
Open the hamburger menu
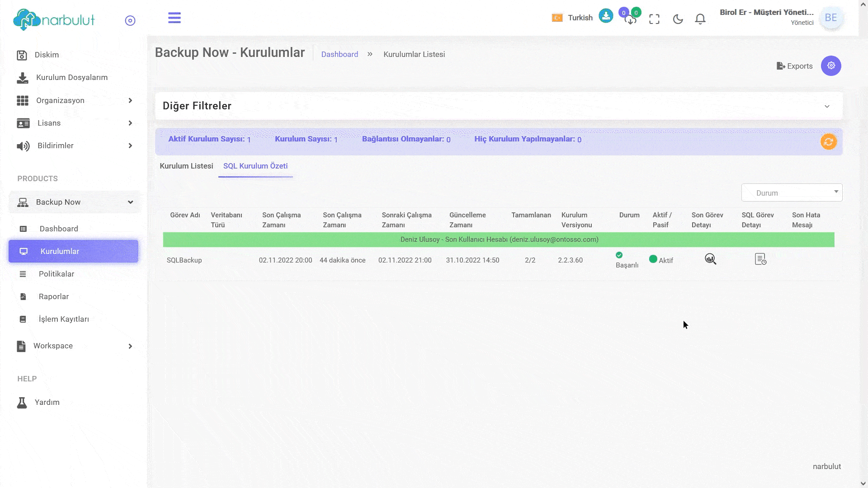[x=175, y=18]
